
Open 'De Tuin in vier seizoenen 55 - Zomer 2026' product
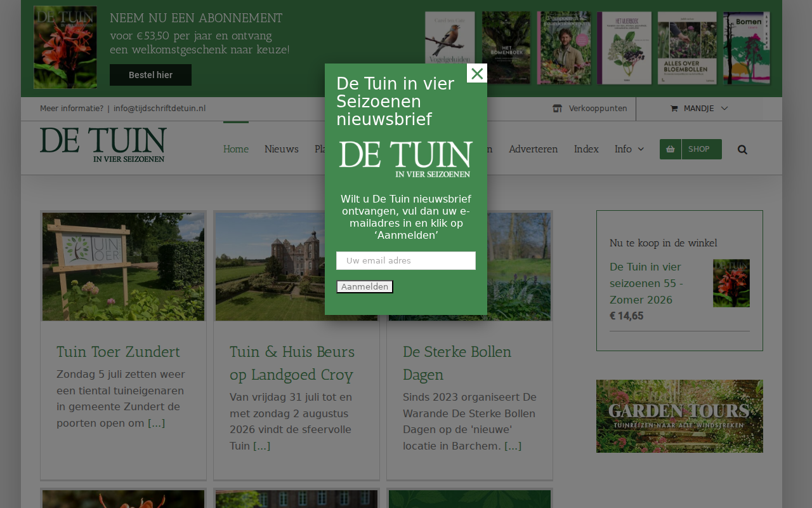(x=646, y=283)
